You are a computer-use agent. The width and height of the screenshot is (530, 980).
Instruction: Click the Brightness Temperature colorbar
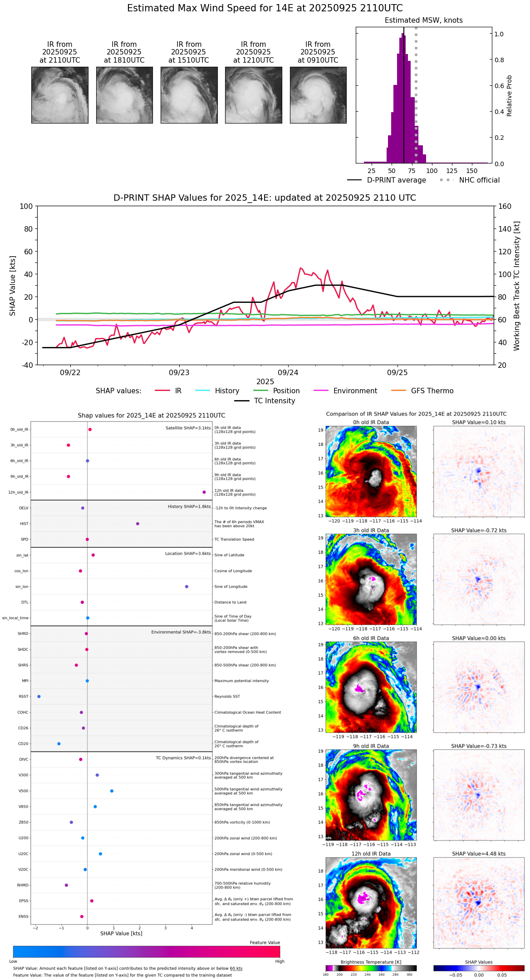371,968
